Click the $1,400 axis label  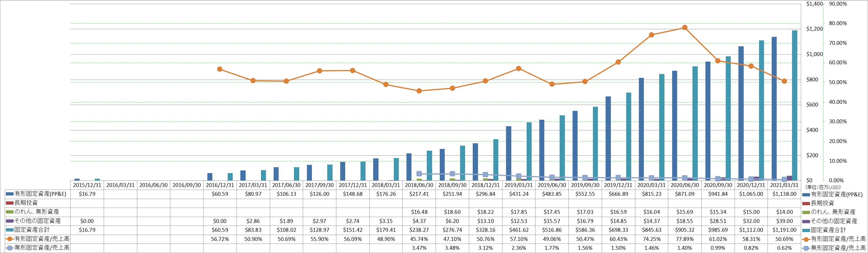click(814, 4)
